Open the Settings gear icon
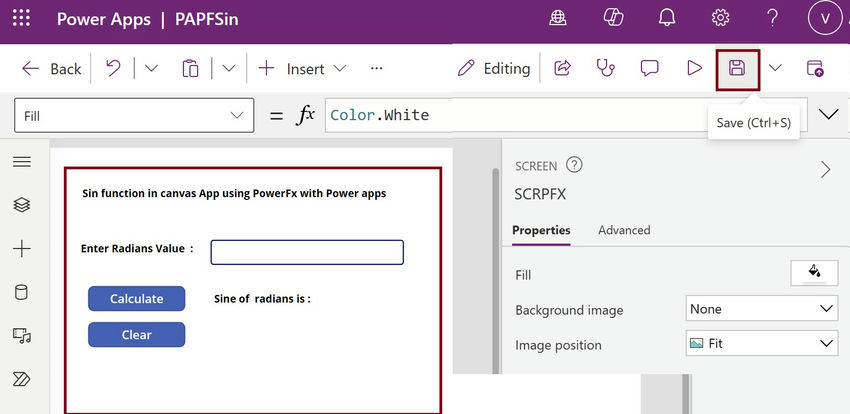The height and width of the screenshot is (414, 850). [x=720, y=18]
